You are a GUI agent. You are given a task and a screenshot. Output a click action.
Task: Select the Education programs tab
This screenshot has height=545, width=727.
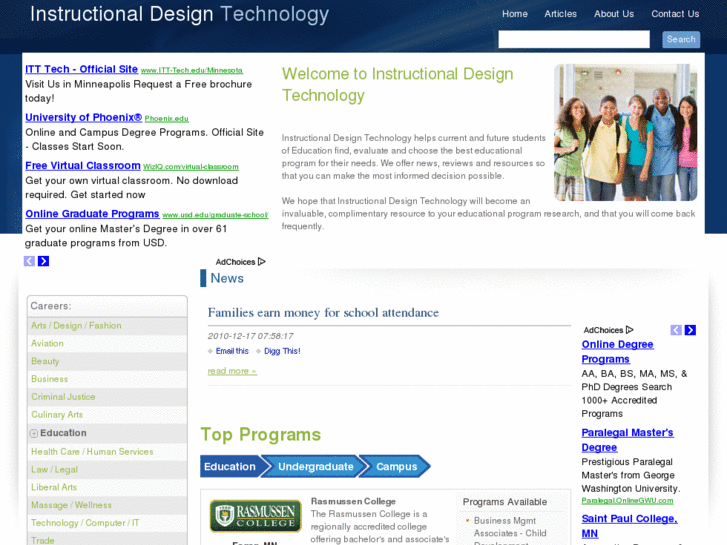pyautogui.click(x=230, y=466)
